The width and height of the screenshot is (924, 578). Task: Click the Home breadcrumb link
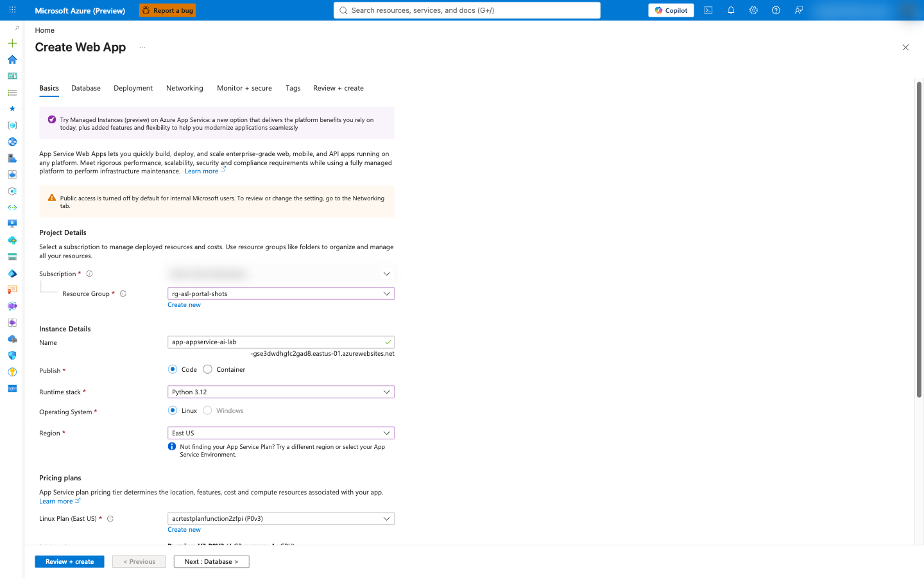(45, 30)
